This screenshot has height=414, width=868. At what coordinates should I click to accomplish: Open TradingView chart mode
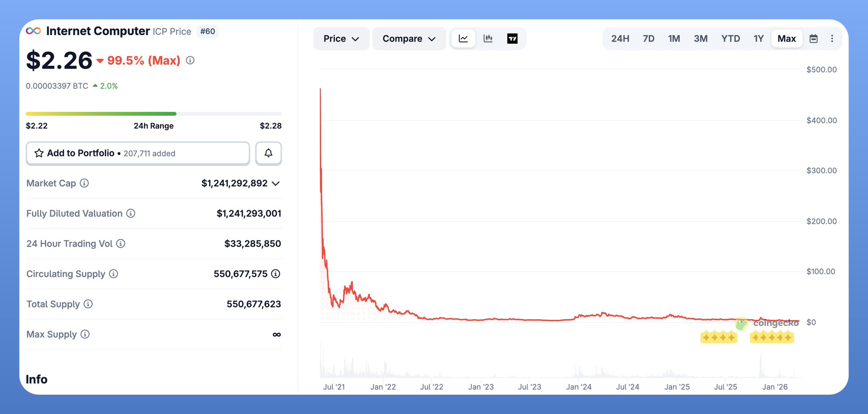point(512,39)
